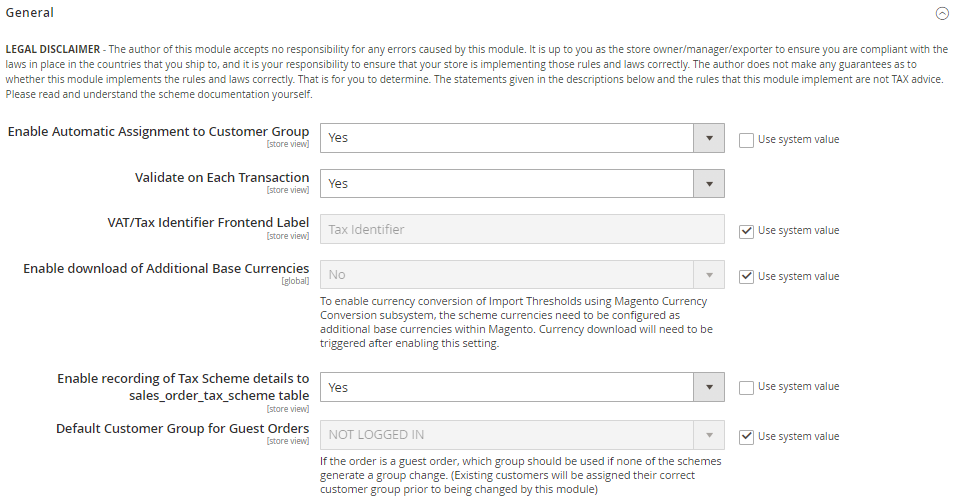Screen dimensions: 960x504
Task: Click the Default Customer Group for Guest Orders label
Action: tap(182, 429)
